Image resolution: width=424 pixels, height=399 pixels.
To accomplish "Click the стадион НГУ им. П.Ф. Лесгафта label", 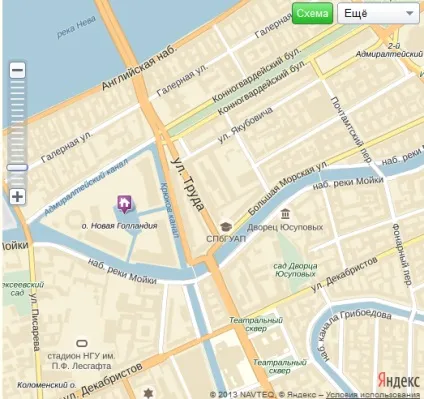I will [81, 361].
